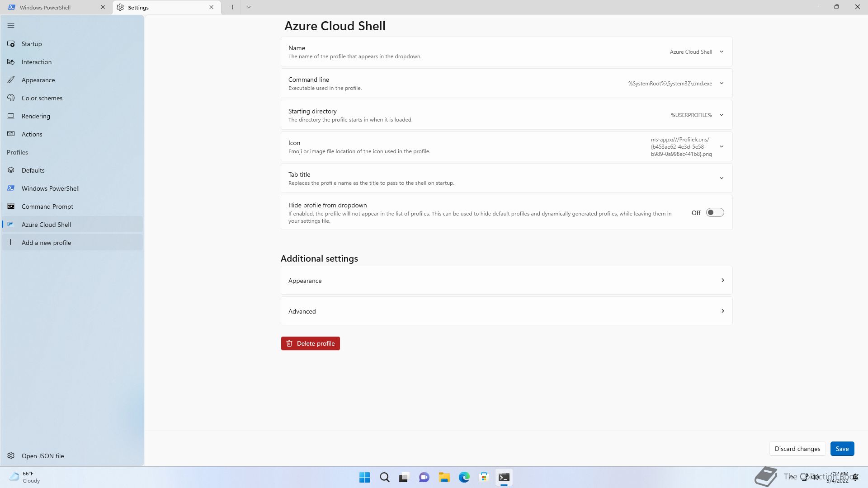Click the Save button
The width and height of the screenshot is (868, 488).
click(842, 449)
